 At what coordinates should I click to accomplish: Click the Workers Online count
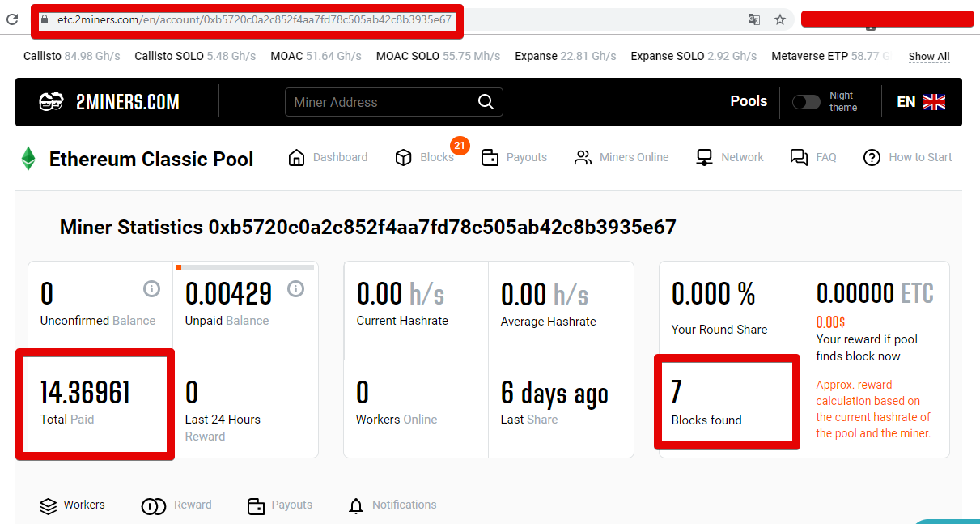(363, 393)
